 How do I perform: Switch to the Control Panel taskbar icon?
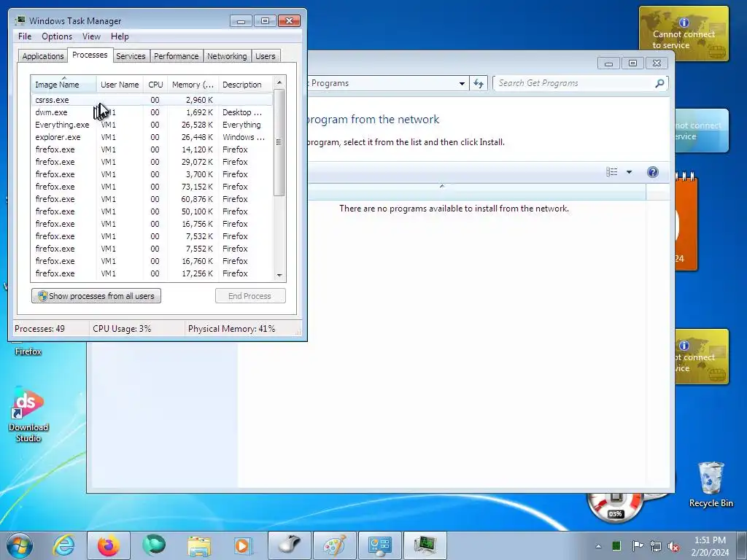[x=379, y=545]
